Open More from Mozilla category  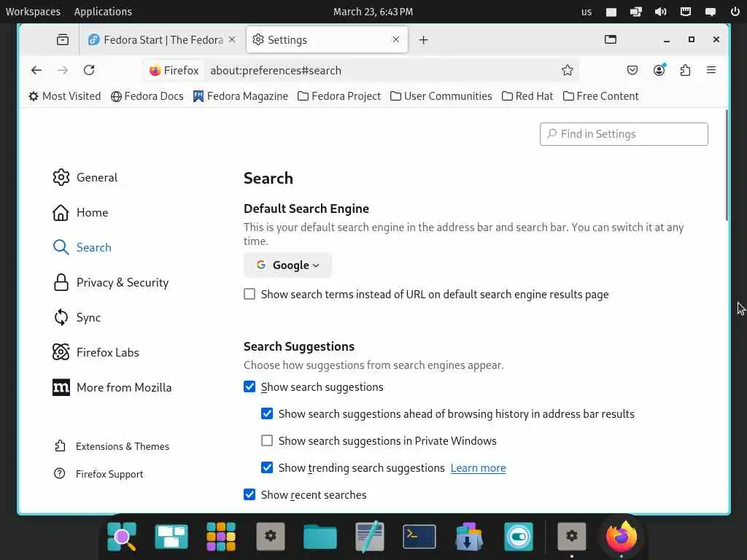pos(112,388)
